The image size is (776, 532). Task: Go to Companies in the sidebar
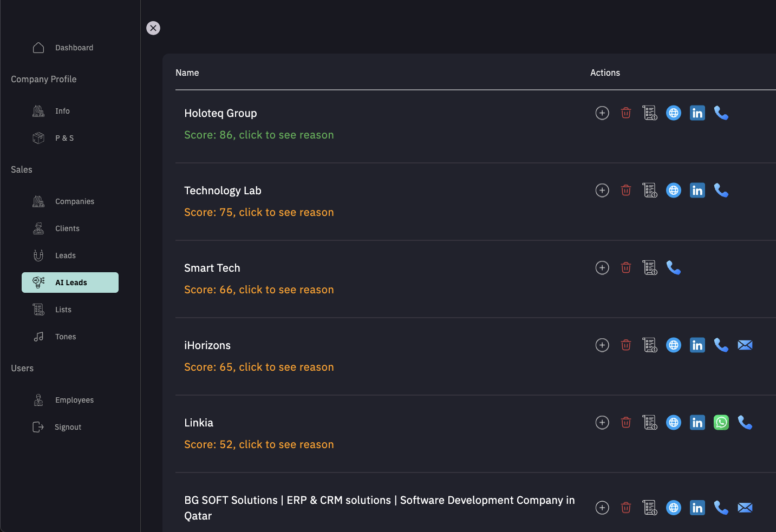click(x=74, y=201)
